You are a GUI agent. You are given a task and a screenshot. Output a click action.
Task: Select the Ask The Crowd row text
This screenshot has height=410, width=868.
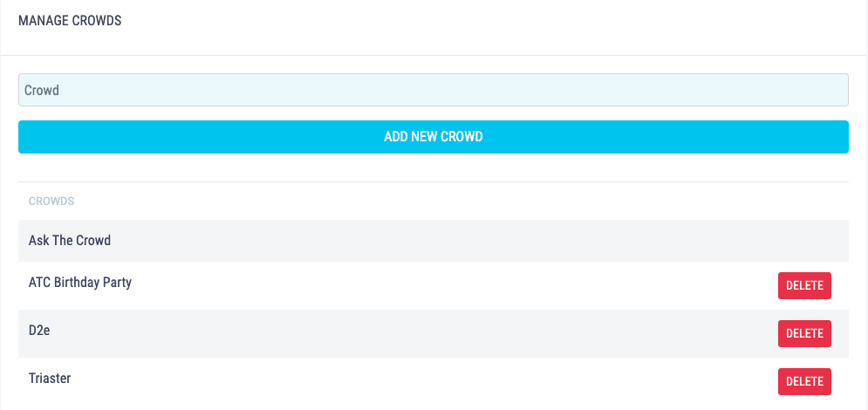pos(70,241)
